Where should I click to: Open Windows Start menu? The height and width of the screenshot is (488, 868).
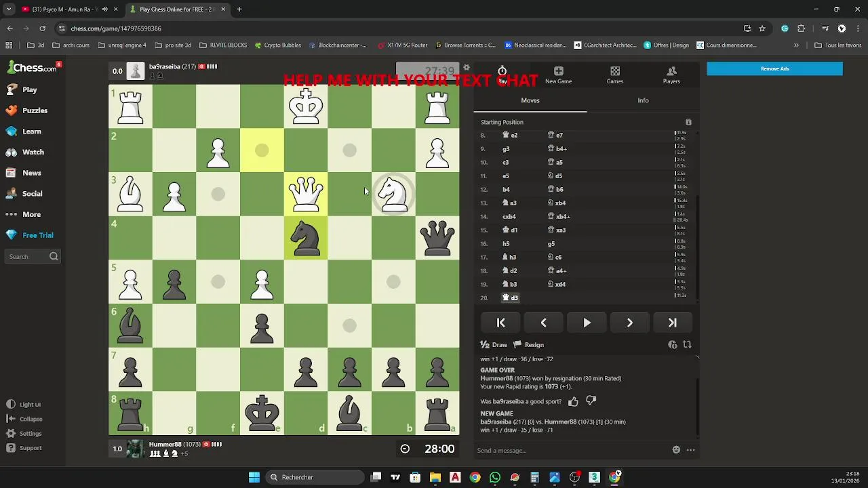coord(254,477)
